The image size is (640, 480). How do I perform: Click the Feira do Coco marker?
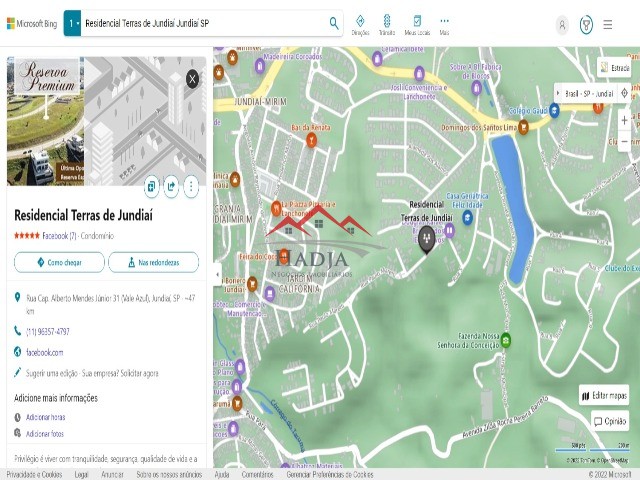coord(284,256)
